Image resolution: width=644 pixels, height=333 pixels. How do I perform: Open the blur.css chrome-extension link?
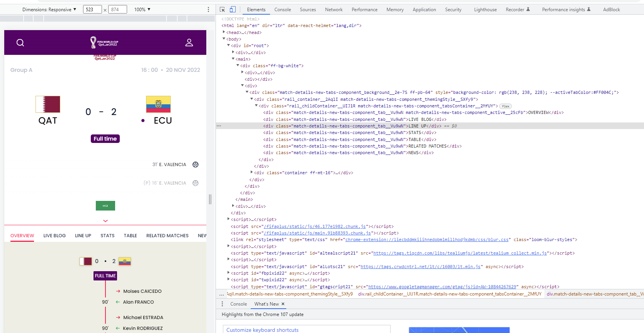[x=427, y=240]
